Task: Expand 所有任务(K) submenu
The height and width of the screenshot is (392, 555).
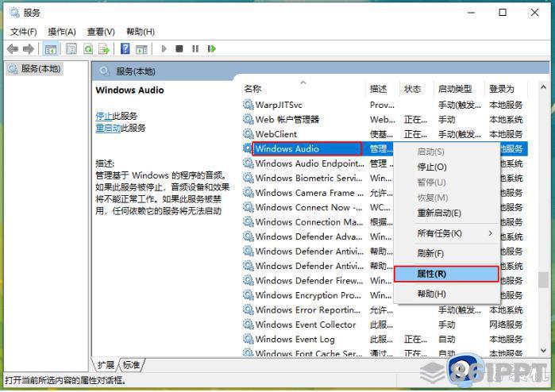Action: (446, 233)
